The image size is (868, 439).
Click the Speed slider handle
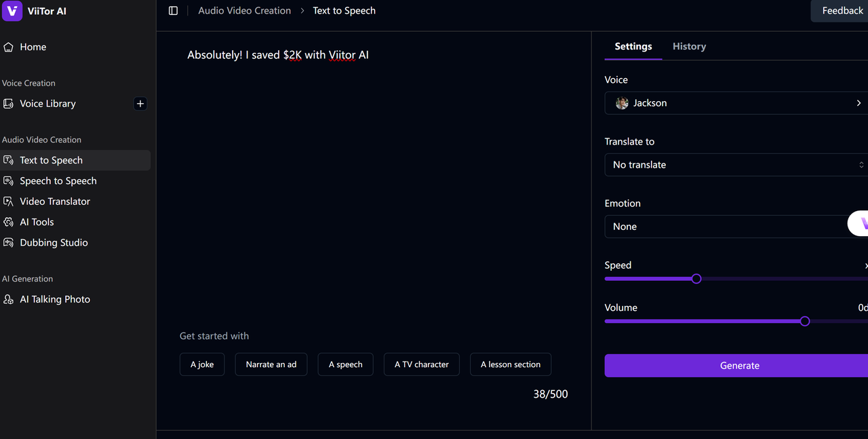(x=696, y=279)
